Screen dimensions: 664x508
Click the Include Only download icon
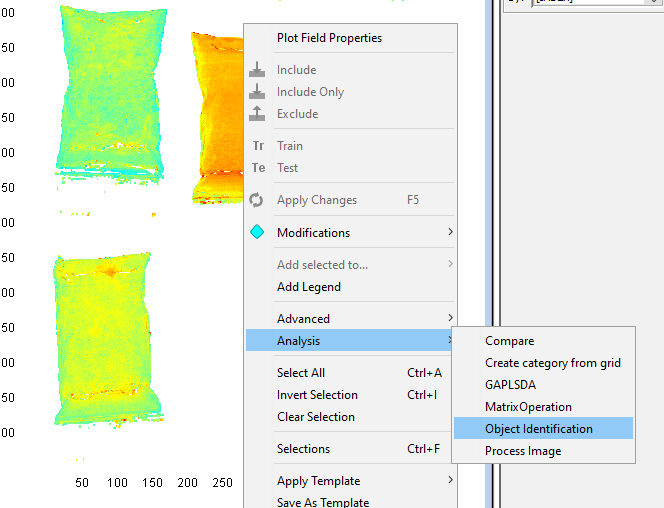[257, 92]
